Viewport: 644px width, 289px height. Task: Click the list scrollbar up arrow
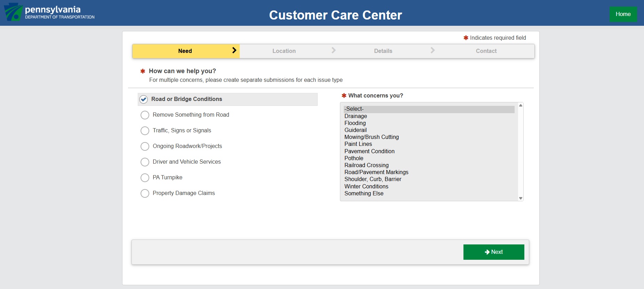520,105
